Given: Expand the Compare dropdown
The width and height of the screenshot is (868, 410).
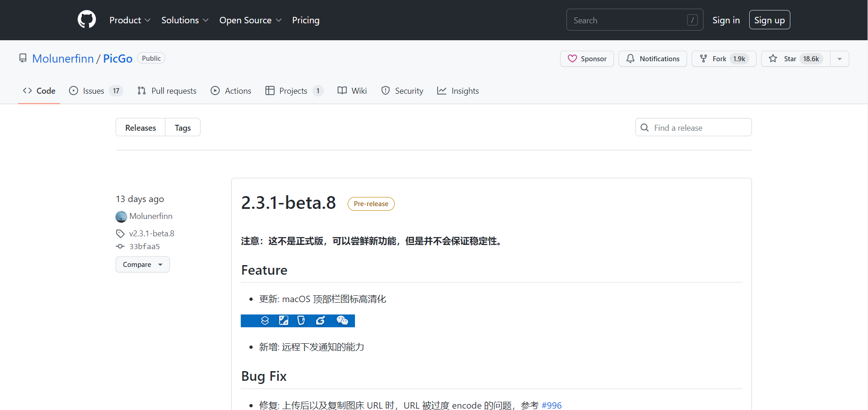Looking at the screenshot, I should [143, 265].
